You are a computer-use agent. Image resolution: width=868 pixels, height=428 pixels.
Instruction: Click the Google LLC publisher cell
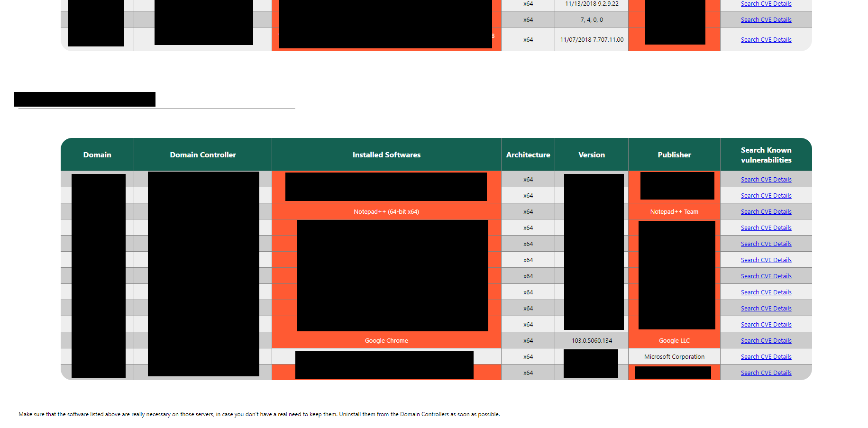click(674, 341)
